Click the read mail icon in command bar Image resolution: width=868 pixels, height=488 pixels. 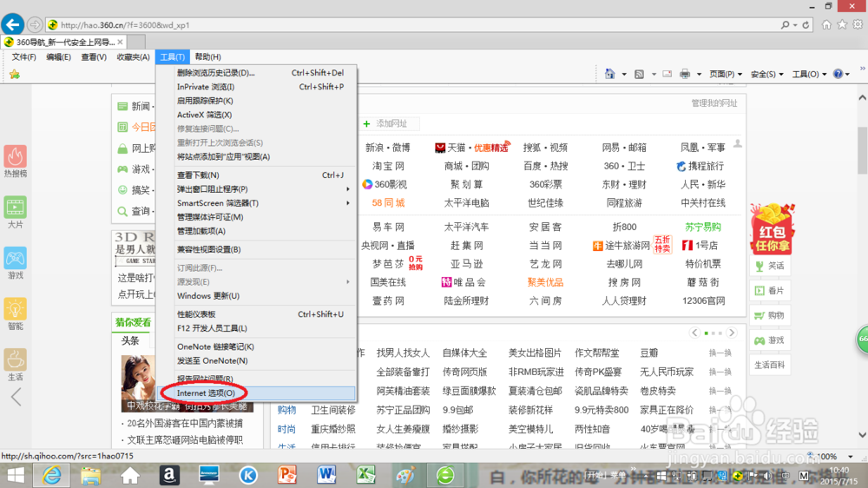point(667,74)
